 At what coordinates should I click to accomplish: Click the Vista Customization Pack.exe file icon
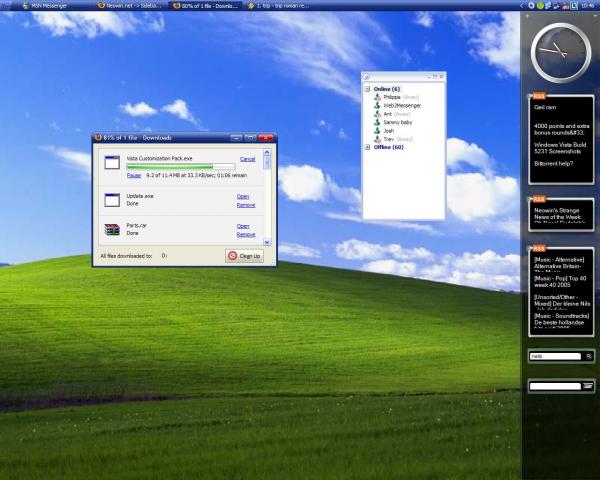112,164
